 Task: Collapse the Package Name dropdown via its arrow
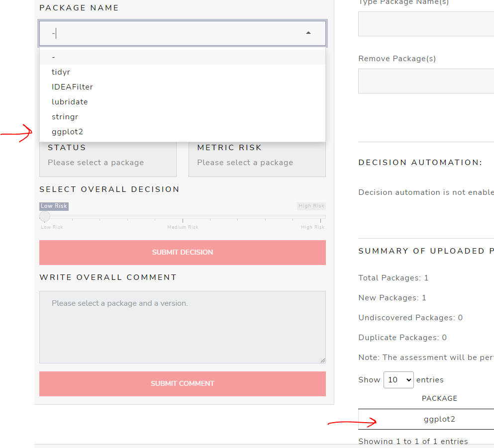[308, 33]
